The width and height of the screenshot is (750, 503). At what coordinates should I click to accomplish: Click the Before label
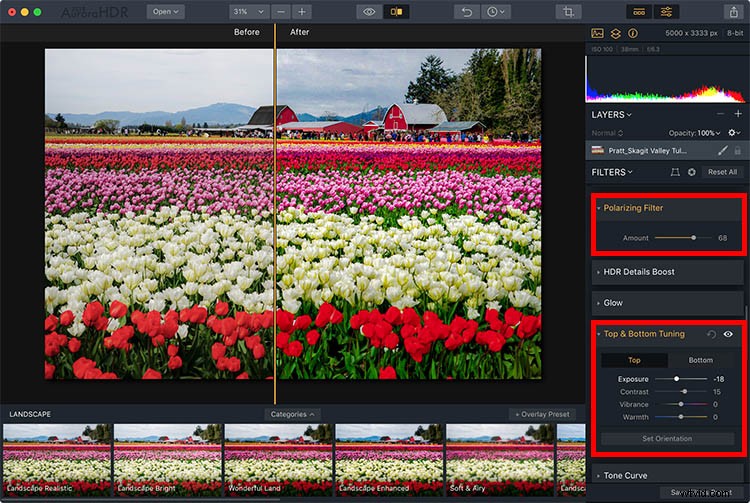(247, 32)
